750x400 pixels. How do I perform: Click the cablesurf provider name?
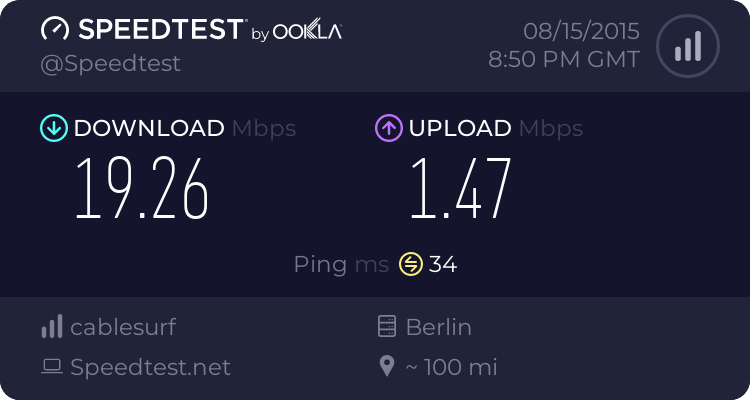point(123,327)
